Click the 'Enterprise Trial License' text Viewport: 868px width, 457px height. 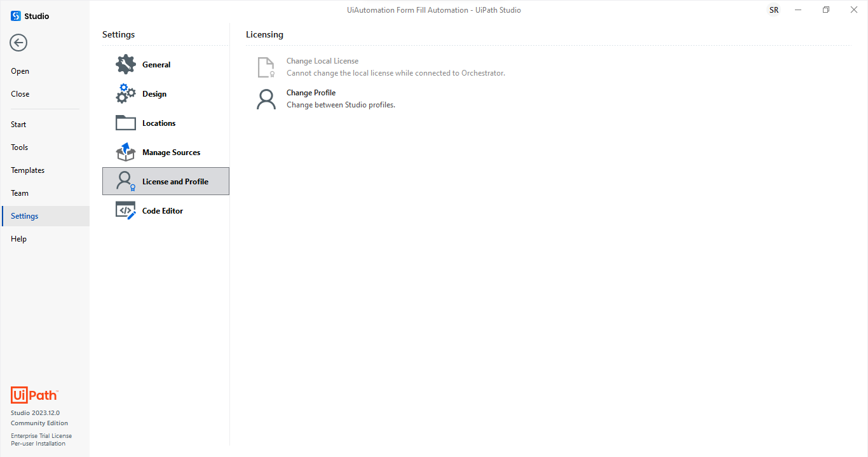click(x=41, y=436)
